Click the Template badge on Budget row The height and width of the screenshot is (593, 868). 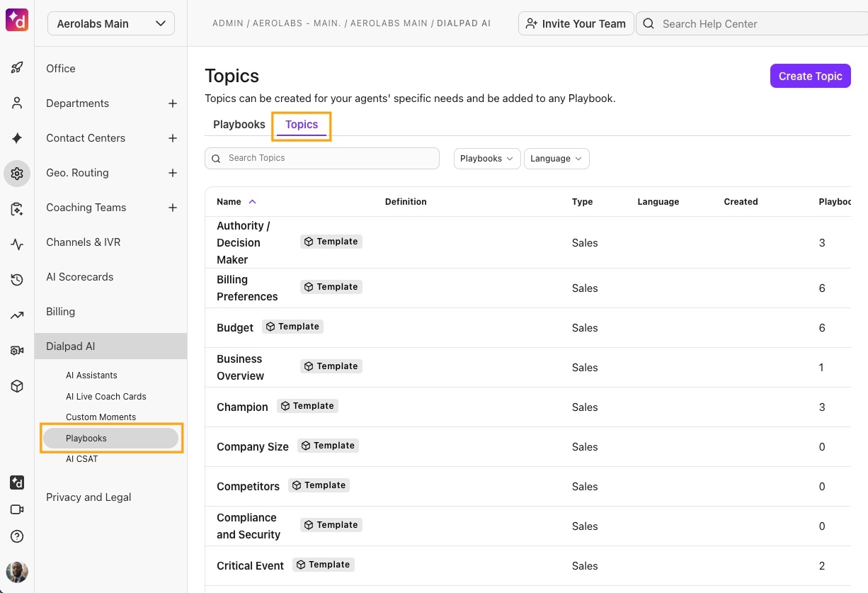point(293,327)
